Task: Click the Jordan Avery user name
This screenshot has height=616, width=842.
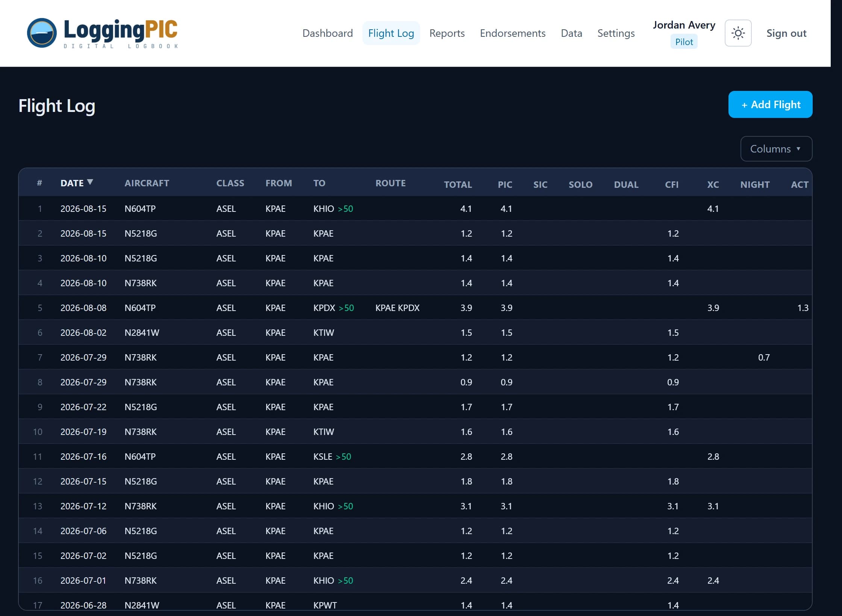Action: pyautogui.click(x=684, y=25)
